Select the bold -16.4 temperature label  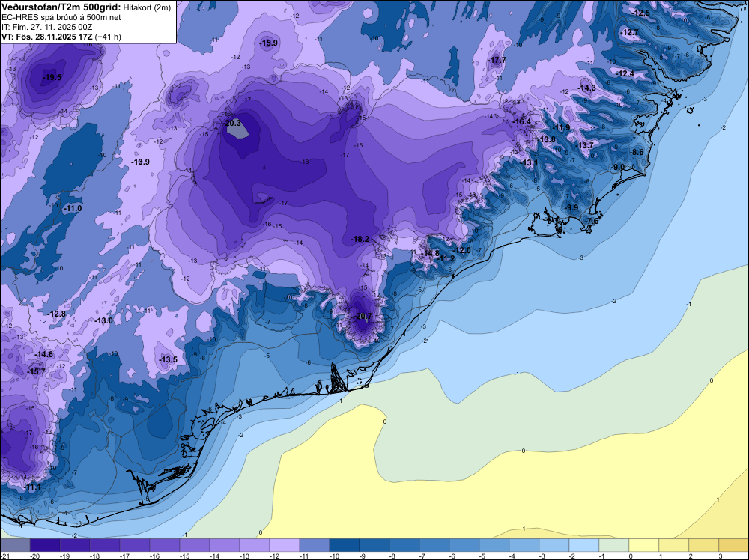521,122
